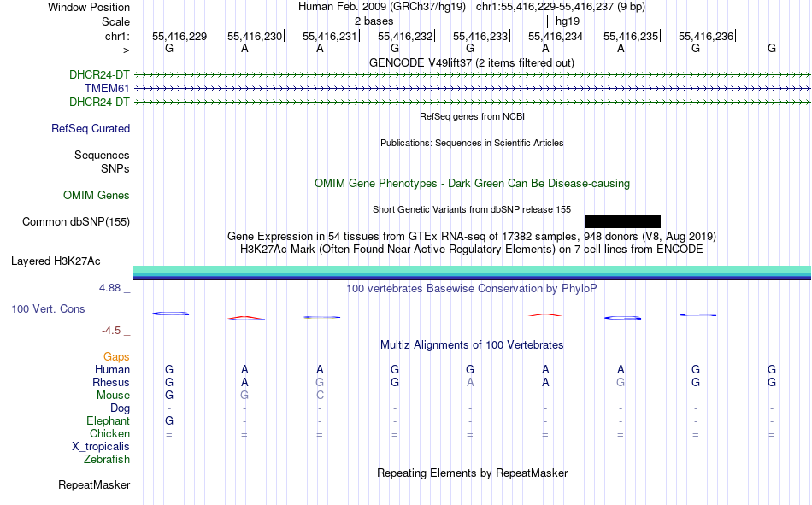Image resolution: width=812 pixels, height=505 pixels.
Task: Open the TMEM61 gene label
Action: (x=107, y=89)
